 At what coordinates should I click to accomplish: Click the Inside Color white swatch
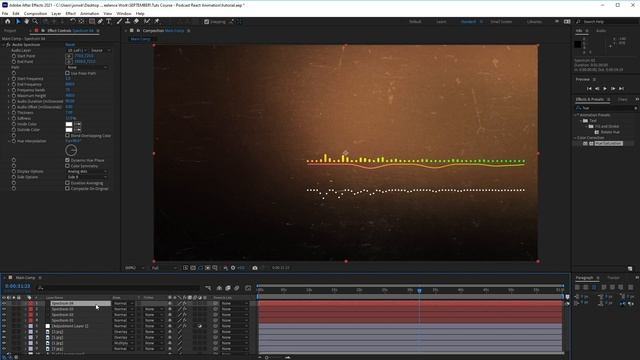(x=69, y=124)
